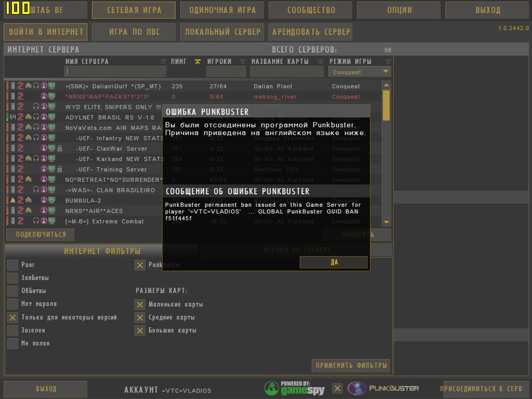
Task: Click the 64 ping indicator on ADYLNET BRASIL row
Action: tap(12, 117)
